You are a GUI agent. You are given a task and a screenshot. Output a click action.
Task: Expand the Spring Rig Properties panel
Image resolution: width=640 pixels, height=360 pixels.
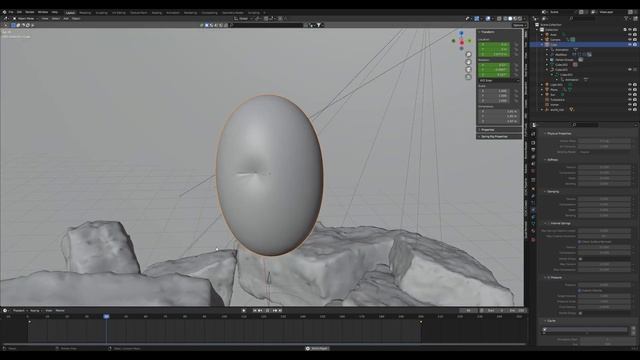499,137
